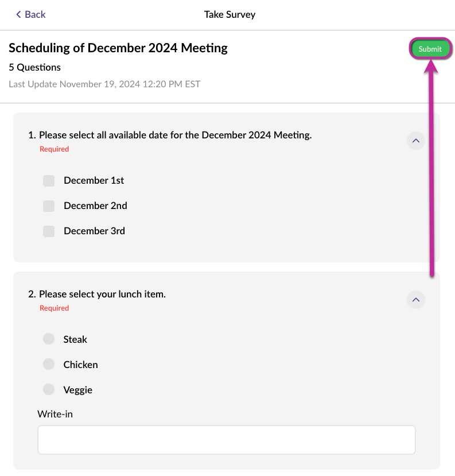This screenshot has height=476, width=455.
Task: Click the Back link text
Action: click(x=35, y=14)
